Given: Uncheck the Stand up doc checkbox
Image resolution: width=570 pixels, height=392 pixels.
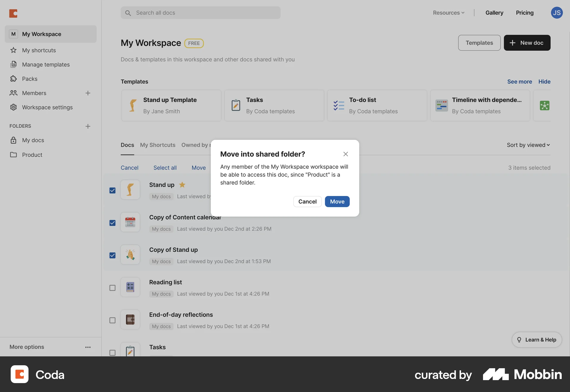Looking at the screenshot, I should click(x=112, y=190).
